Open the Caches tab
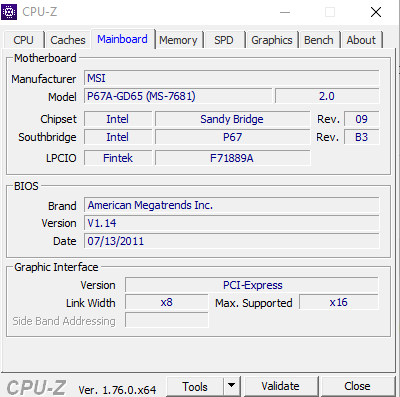The image size is (400, 397). (68, 40)
